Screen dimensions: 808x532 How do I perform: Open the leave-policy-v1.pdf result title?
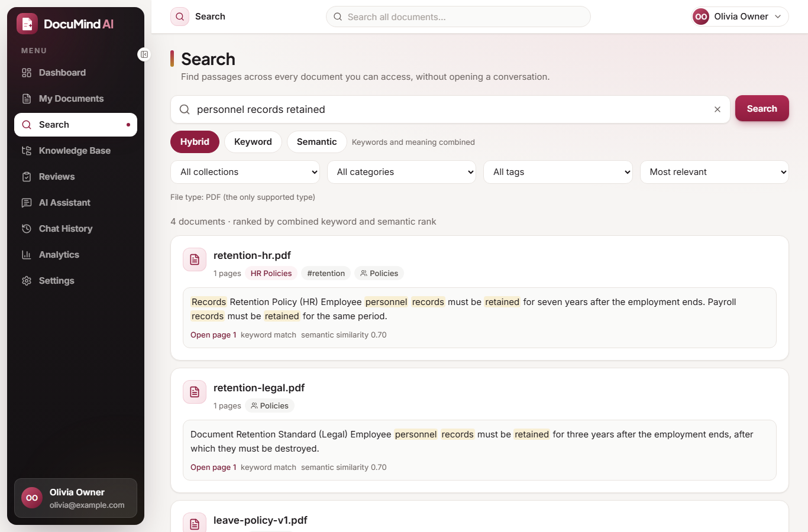click(260, 520)
